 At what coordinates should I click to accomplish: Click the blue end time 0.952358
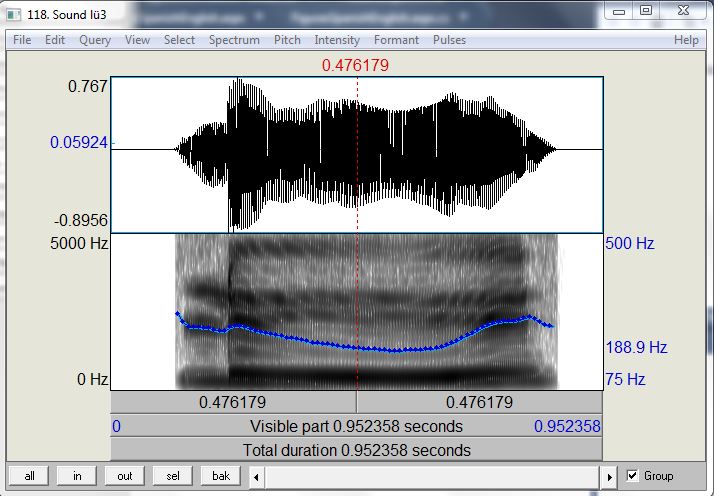coord(567,426)
